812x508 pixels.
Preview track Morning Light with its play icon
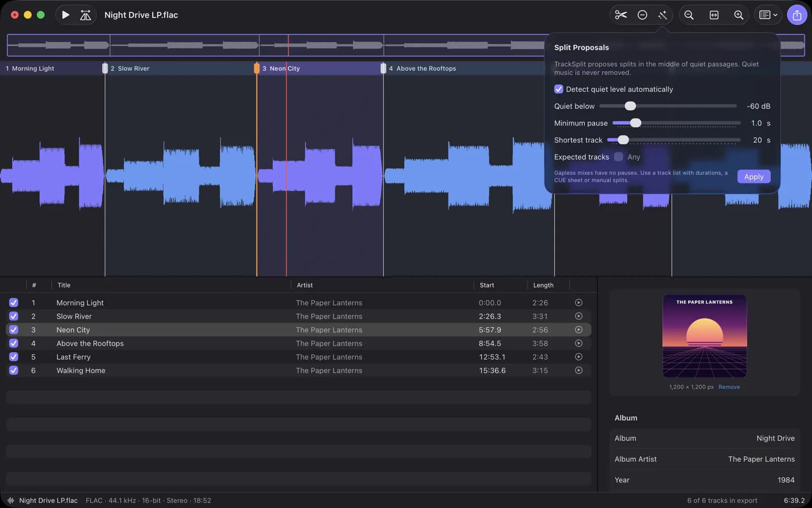coord(579,303)
